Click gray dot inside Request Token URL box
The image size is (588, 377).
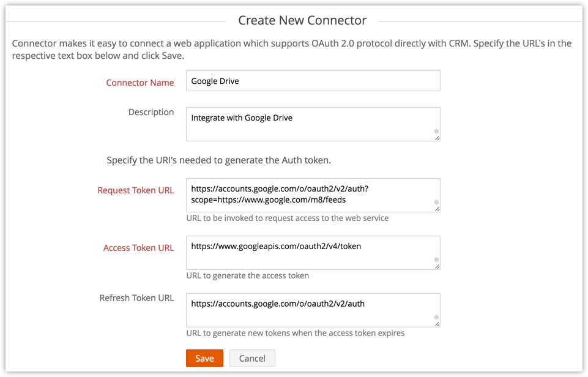[x=436, y=202]
